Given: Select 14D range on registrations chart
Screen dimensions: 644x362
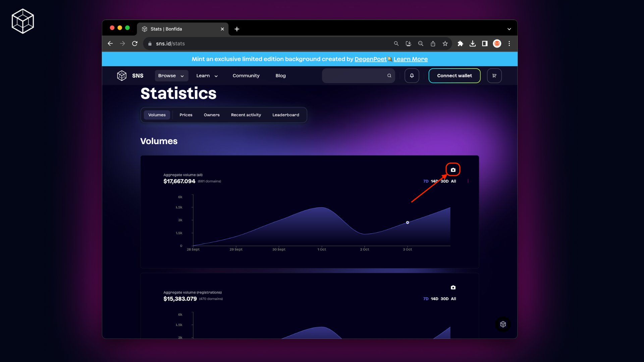Looking at the screenshot, I should click(x=434, y=299).
